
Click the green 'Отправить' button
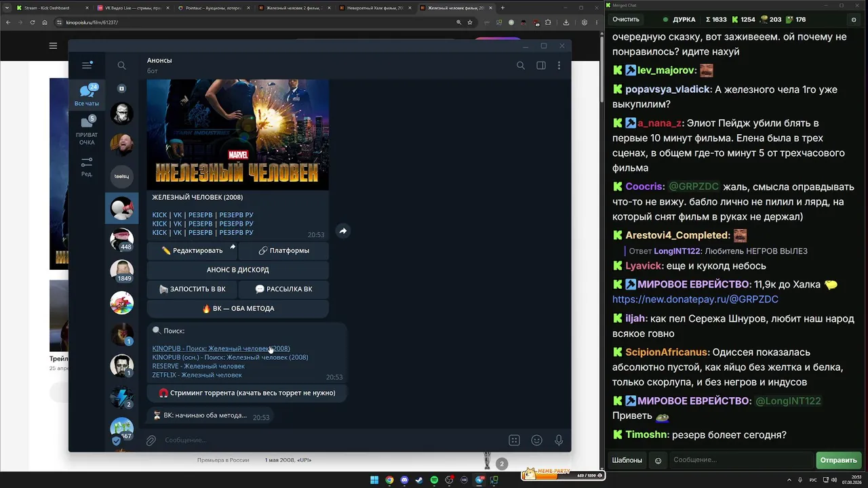tap(838, 460)
